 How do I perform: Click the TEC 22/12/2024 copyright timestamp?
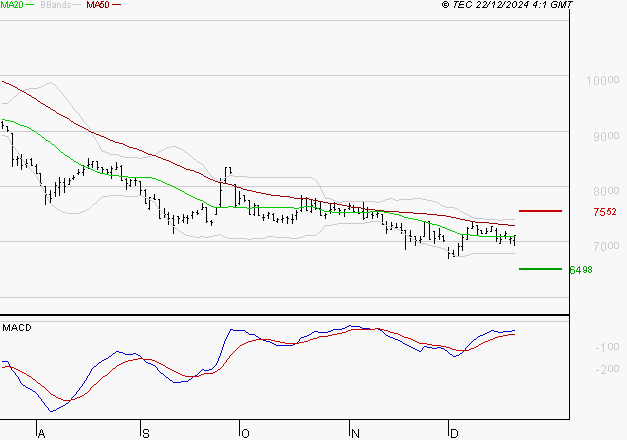pos(507,5)
